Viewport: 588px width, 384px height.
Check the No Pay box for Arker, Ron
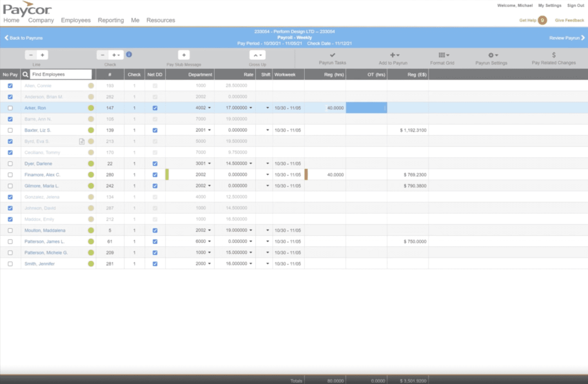[10, 108]
